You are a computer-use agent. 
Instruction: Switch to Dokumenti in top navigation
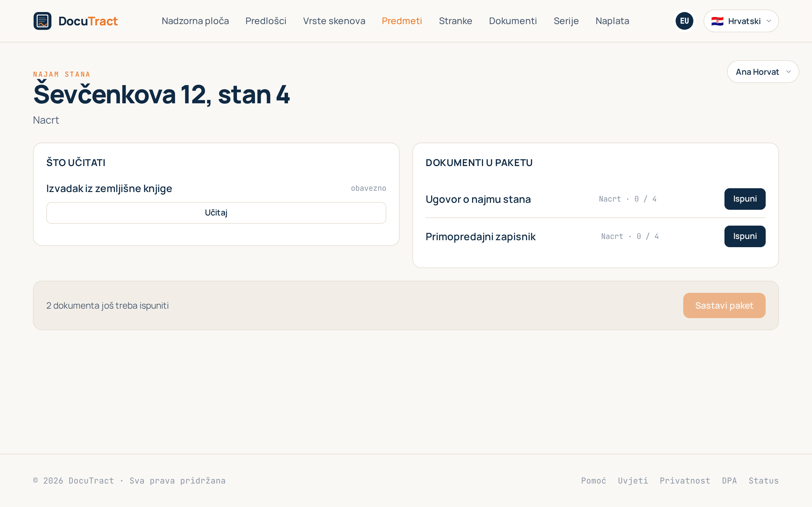513,21
